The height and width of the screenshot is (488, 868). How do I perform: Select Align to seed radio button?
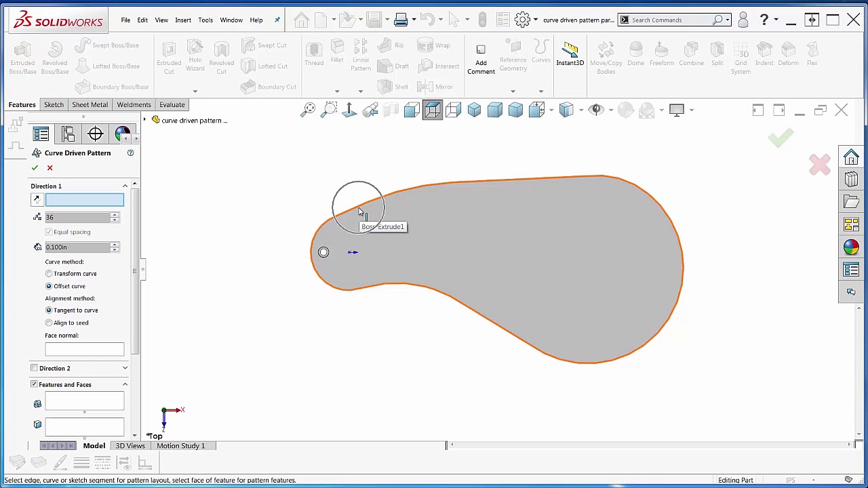click(x=49, y=323)
